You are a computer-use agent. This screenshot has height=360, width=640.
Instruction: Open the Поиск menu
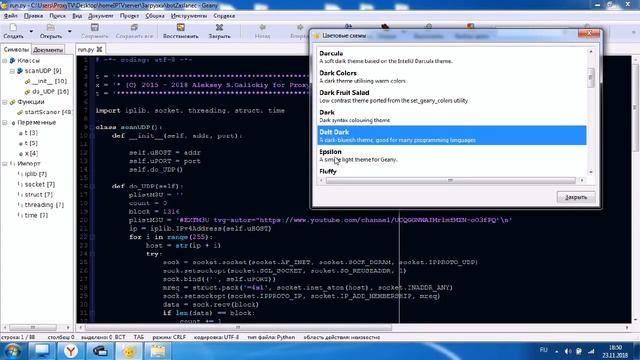click(x=58, y=16)
